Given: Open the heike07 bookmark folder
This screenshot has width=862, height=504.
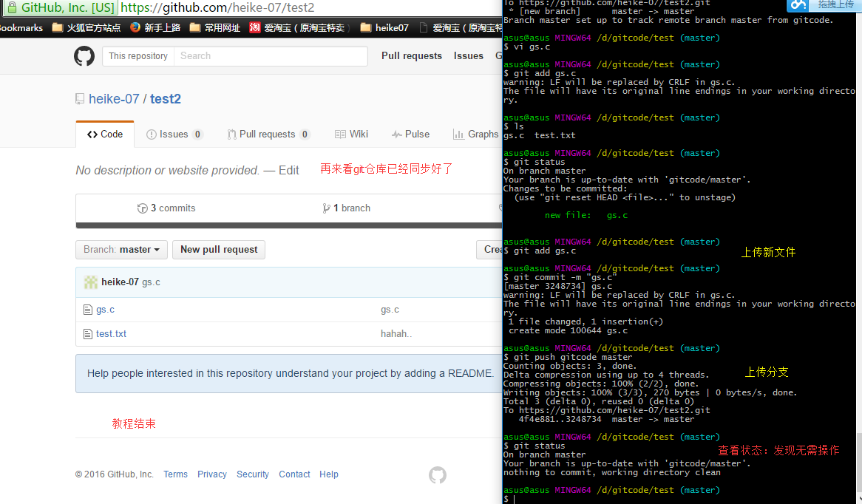Looking at the screenshot, I should 384,27.
